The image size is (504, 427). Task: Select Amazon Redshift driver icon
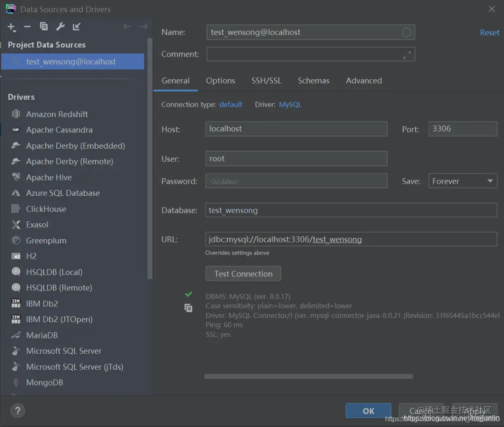[x=16, y=114]
